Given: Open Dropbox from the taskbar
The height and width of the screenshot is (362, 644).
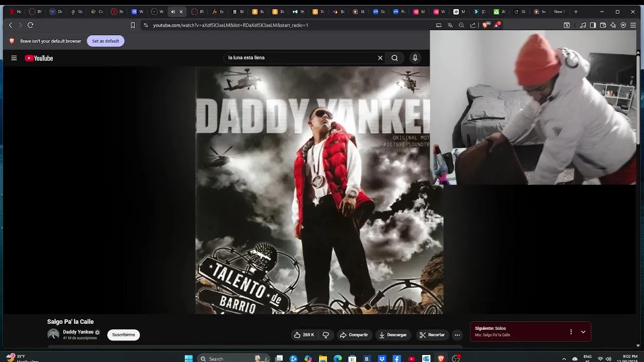Looking at the screenshot, I should click(382, 358).
